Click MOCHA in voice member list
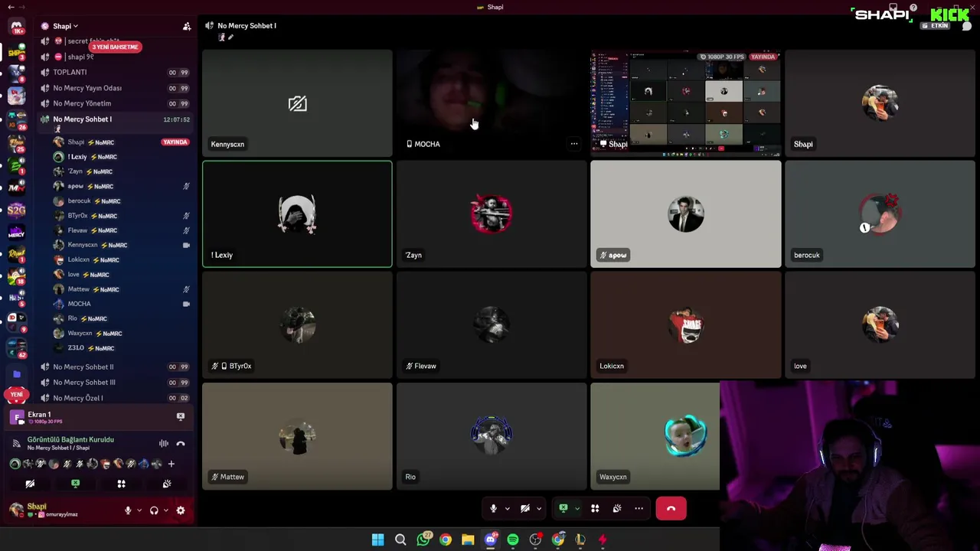The image size is (980, 551). (x=121, y=304)
